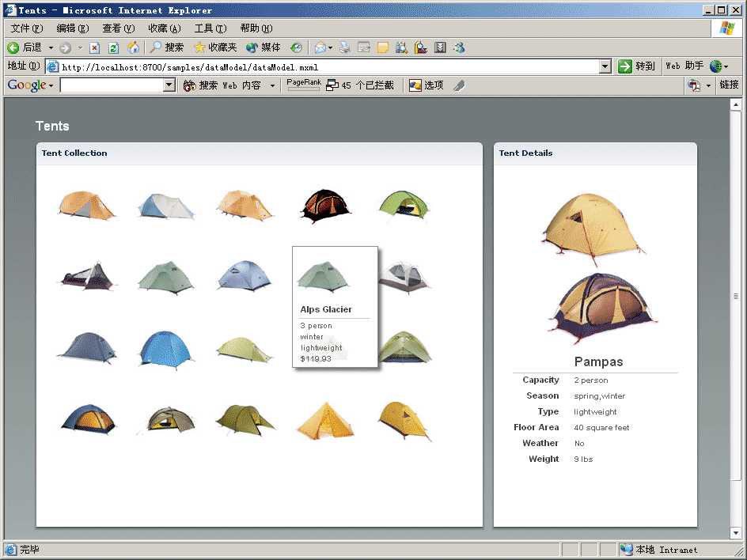The width and height of the screenshot is (747, 560).
Task: Click the 转到 Go button
Action: [x=636, y=66]
